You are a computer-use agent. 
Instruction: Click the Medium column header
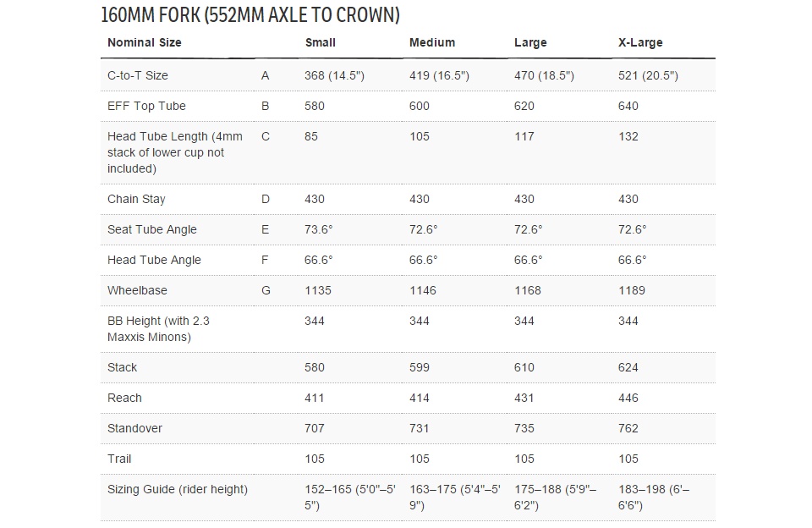pos(431,42)
